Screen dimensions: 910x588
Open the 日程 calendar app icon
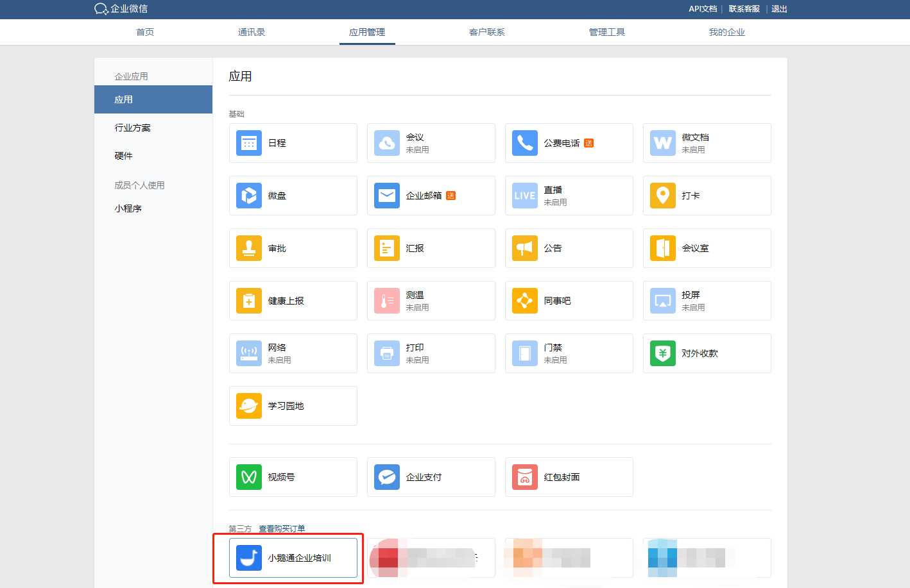pos(249,143)
